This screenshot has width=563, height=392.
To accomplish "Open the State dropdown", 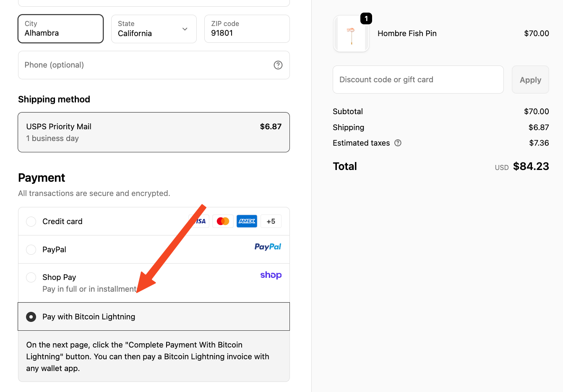I will tap(154, 29).
